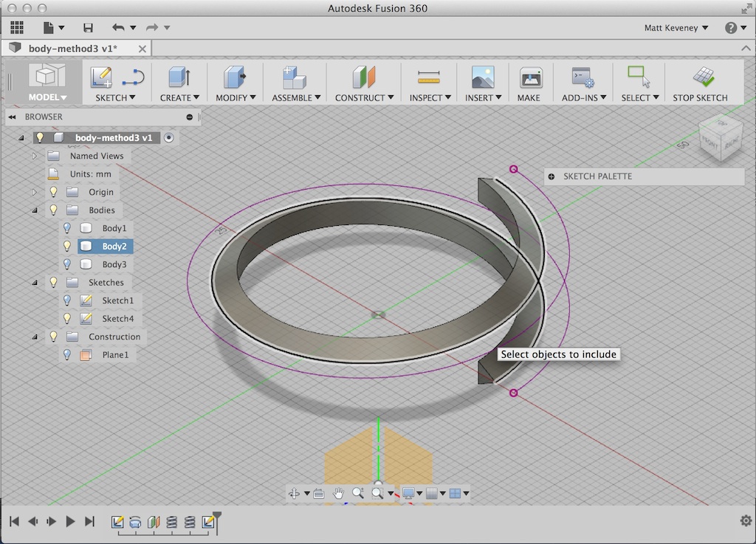Collapse the Sketches folder
The height and width of the screenshot is (544, 756).
coord(35,283)
